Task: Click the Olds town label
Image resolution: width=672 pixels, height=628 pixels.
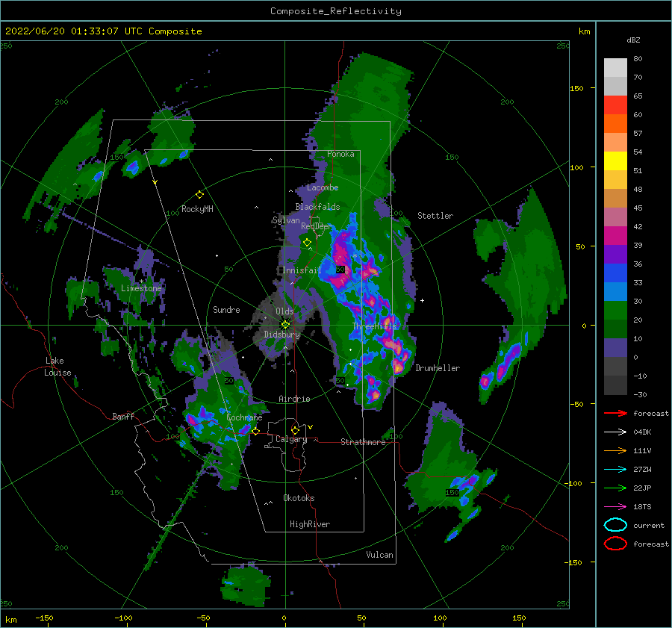Action: [x=284, y=311]
